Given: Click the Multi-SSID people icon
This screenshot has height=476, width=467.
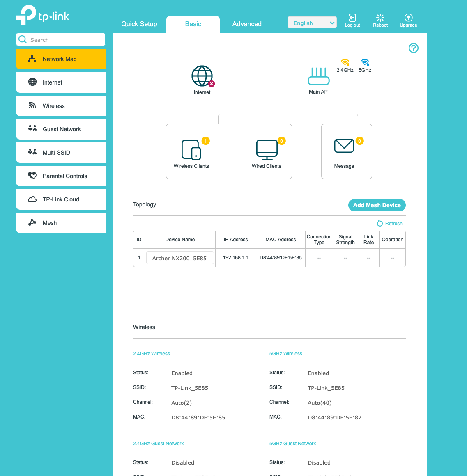Looking at the screenshot, I should click(x=32, y=151).
